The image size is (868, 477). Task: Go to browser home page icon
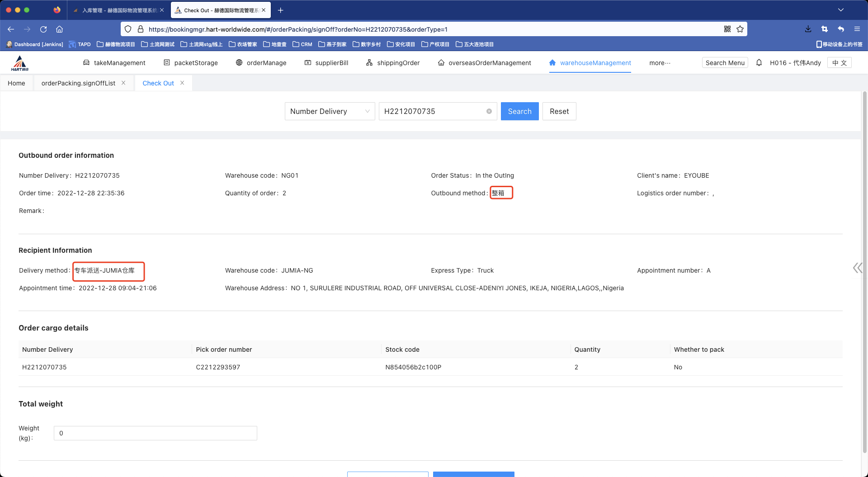tap(59, 29)
